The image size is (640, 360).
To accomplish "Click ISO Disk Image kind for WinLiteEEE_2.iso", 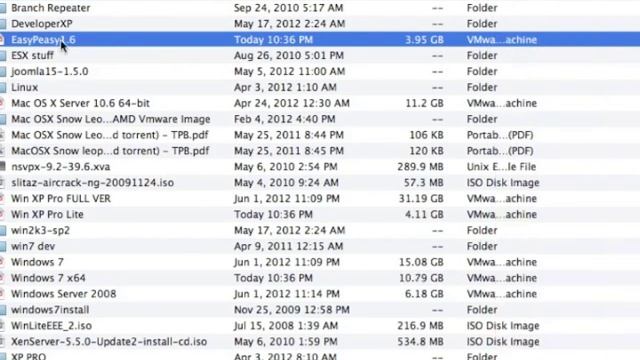I will coord(503,326).
